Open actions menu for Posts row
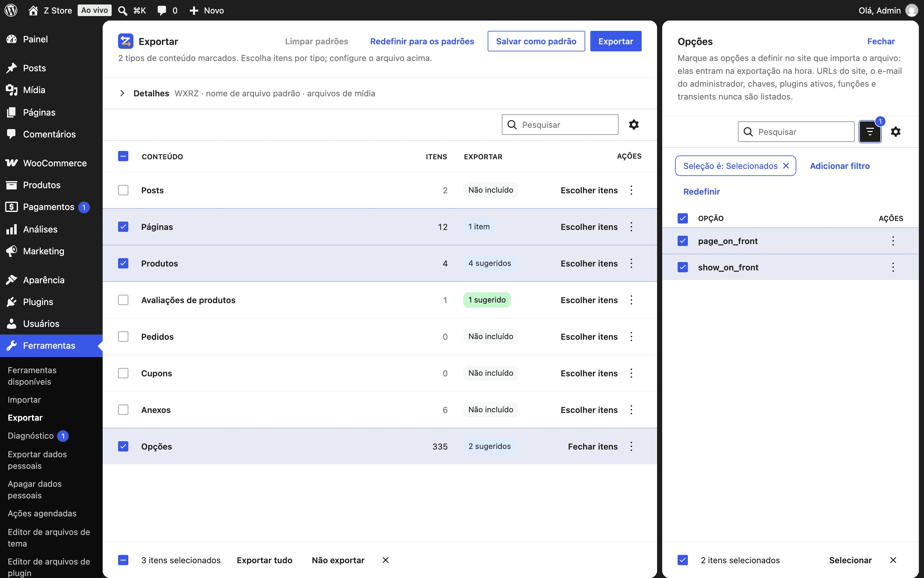Image resolution: width=924 pixels, height=578 pixels. (631, 190)
